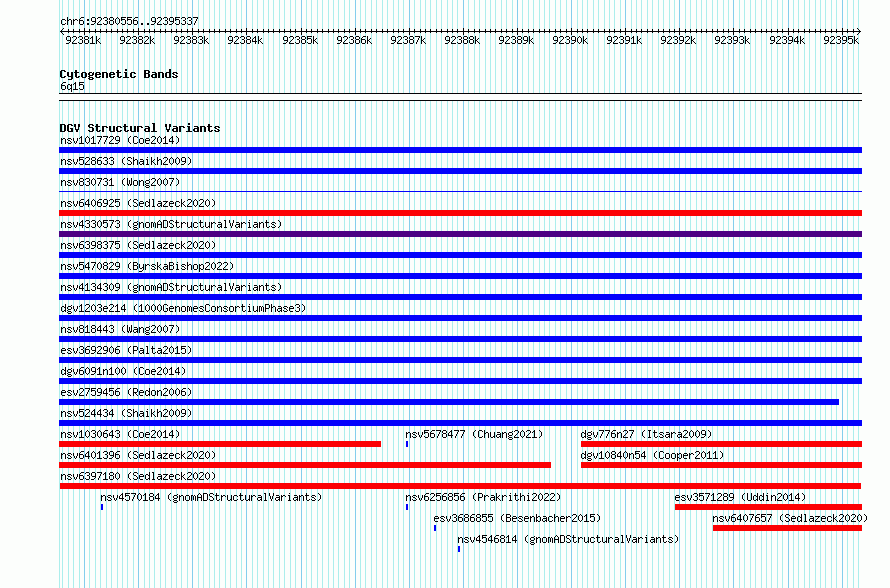Click the nsv1030643 (Coe2014) label

(x=120, y=434)
